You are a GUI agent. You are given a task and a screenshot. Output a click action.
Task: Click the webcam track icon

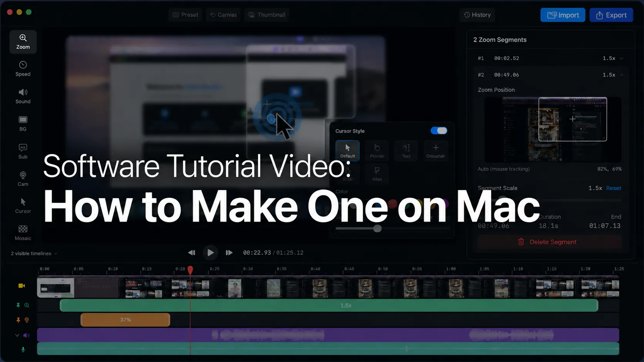27,320
